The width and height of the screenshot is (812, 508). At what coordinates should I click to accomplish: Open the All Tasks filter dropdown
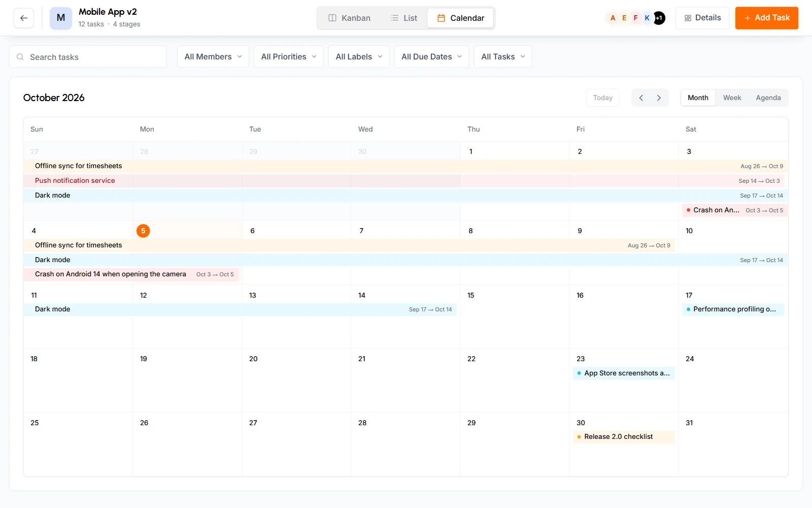[503, 56]
